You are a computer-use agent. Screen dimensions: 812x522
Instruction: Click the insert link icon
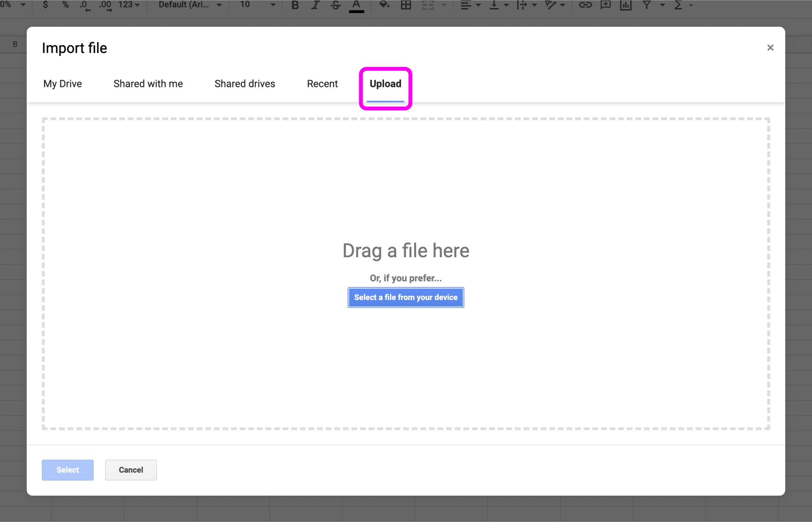585,5
